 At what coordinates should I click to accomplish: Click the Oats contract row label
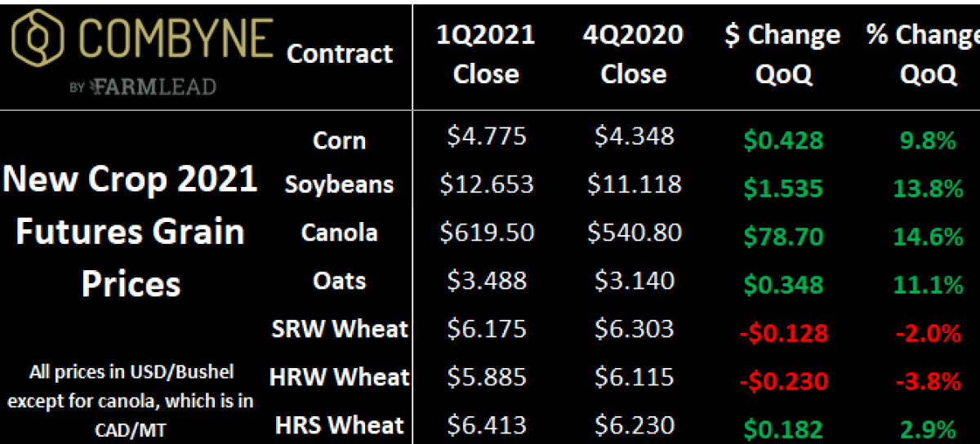coord(340,281)
